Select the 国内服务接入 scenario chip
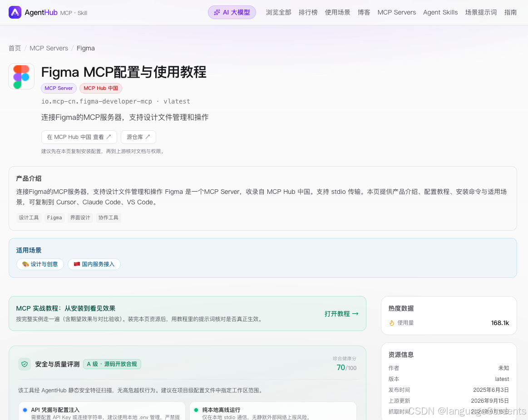 coord(94,264)
